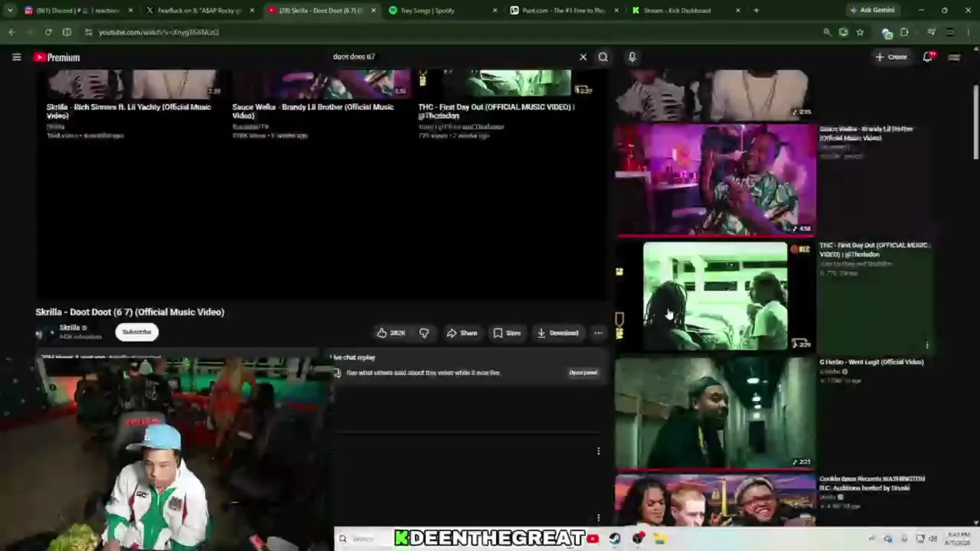Viewport: 980px width, 551px height.
Task: Open 'Skrilla - Rich Sinners ft. Lil Yachty' title
Action: click(x=129, y=111)
